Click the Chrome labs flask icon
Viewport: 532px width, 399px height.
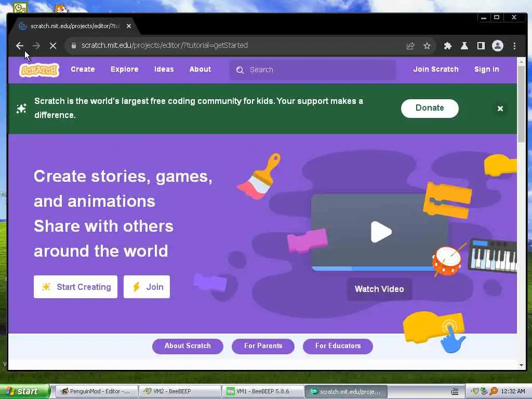point(464,46)
